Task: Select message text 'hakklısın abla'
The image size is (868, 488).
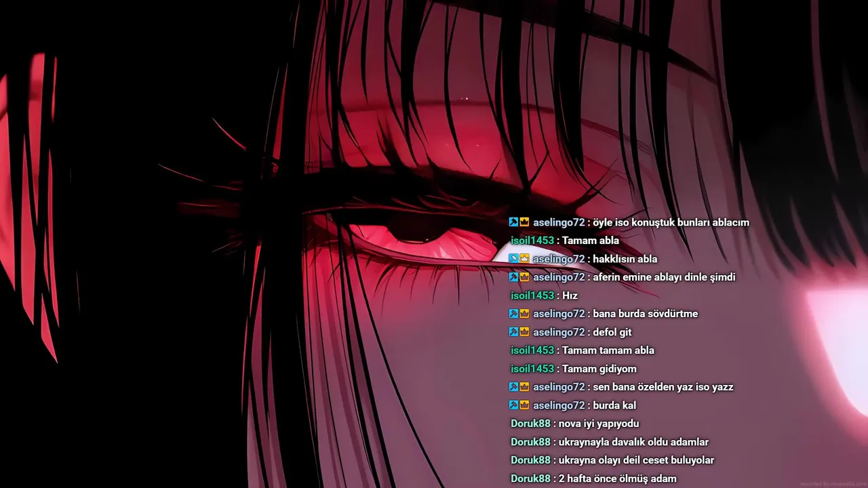Action: coord(625,259)
